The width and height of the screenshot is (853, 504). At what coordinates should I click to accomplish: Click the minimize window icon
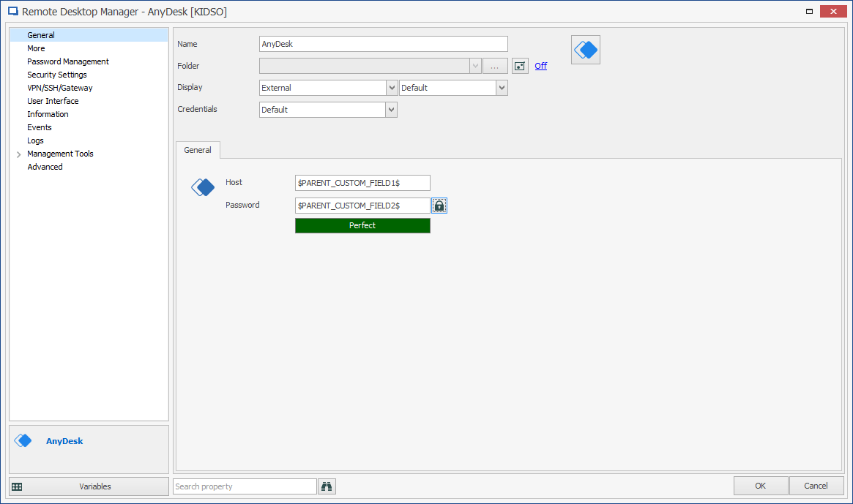pyautogui.click(x=808, y=11)
